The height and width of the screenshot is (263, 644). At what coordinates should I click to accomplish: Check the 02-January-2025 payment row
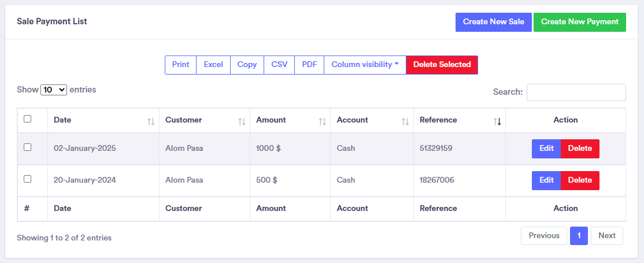coord(27,147)
